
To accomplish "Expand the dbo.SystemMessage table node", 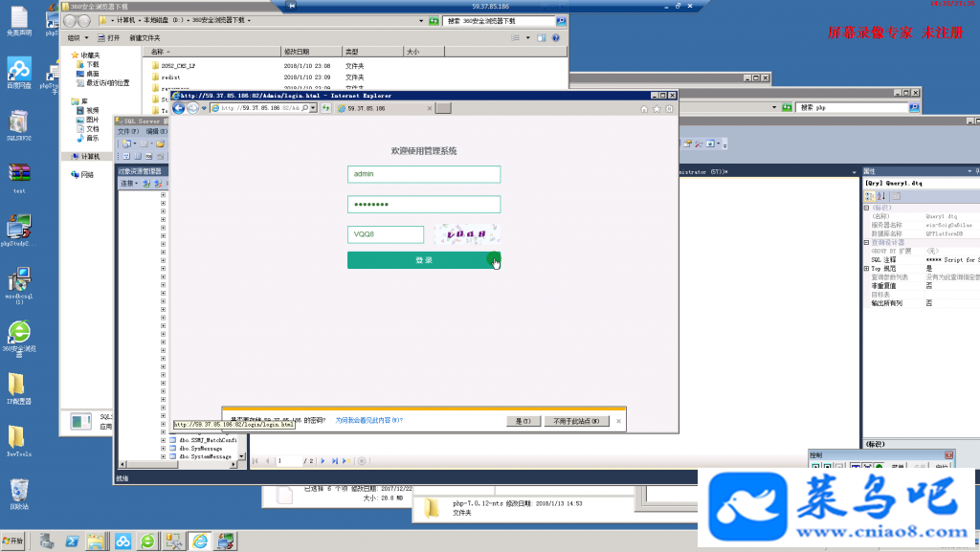I will pyautogui.click(x=163, y=456).
